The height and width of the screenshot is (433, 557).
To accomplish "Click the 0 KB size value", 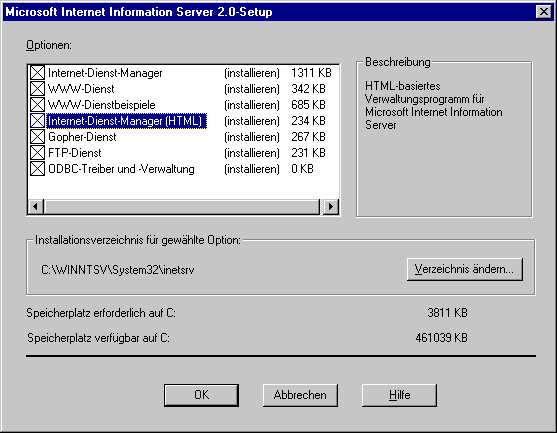I will (302, 169).
